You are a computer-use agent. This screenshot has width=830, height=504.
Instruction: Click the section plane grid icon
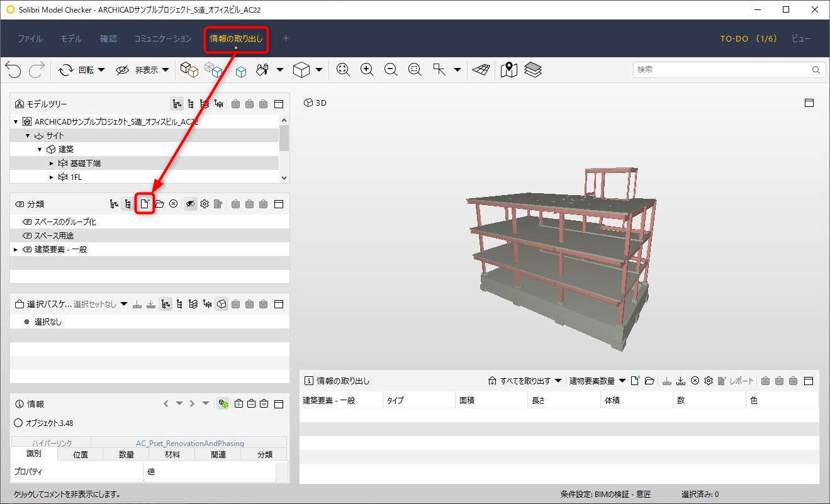pos(481,70)
